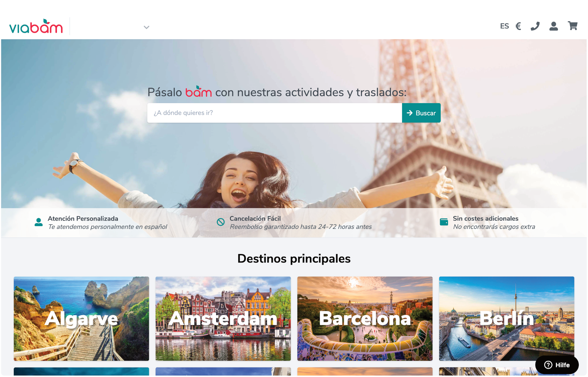Focus the ¿A dónde quieres ir? field
The image size is (588, 377).
coord(274,113)
